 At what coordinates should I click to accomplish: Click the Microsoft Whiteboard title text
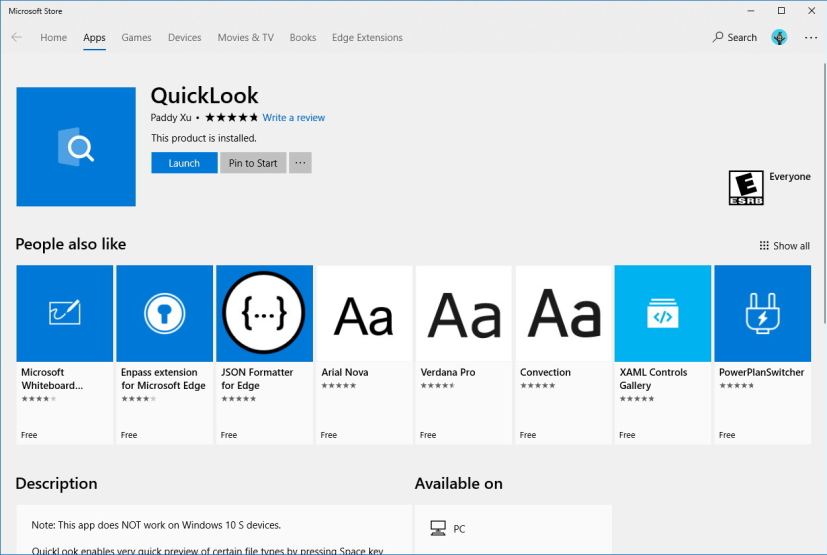[x=52, y=379]
